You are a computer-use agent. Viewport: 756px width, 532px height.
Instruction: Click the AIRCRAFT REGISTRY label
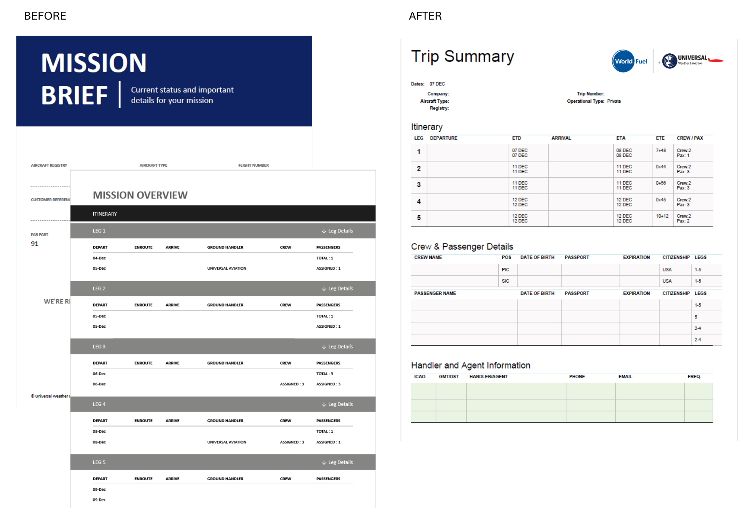pos(49,165)
